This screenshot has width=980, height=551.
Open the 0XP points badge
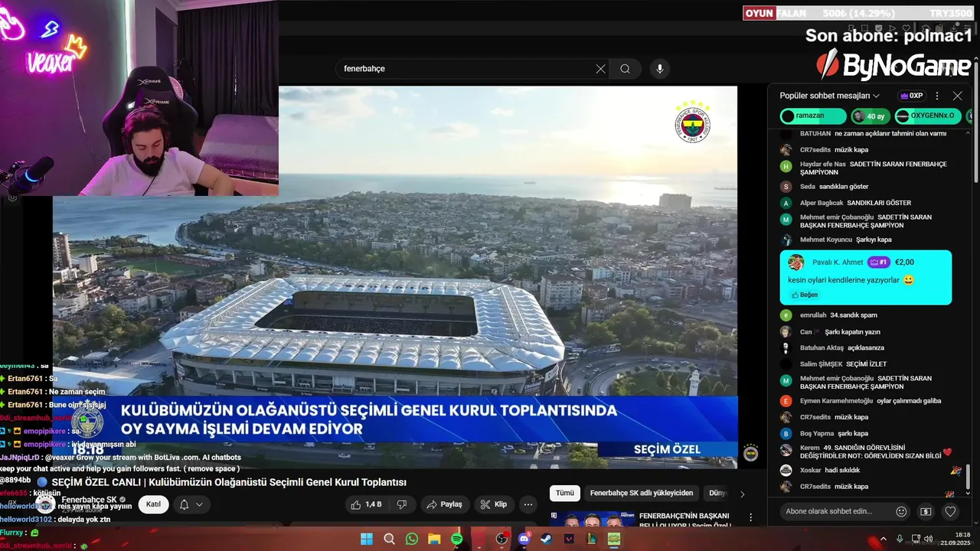pos(912,96)
